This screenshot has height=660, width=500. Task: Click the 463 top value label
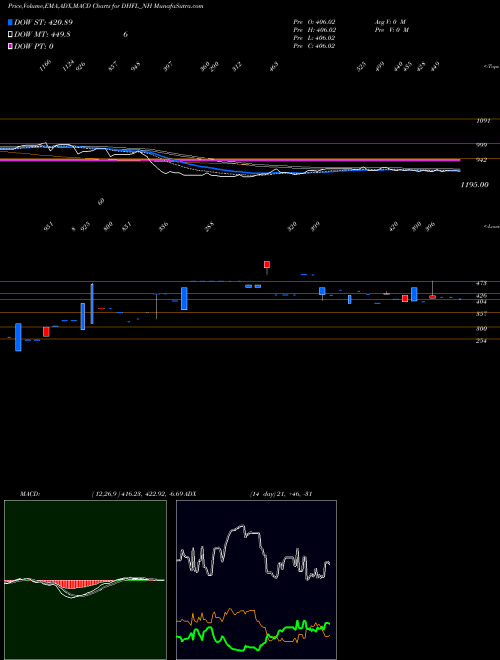(x=274, y=67)
